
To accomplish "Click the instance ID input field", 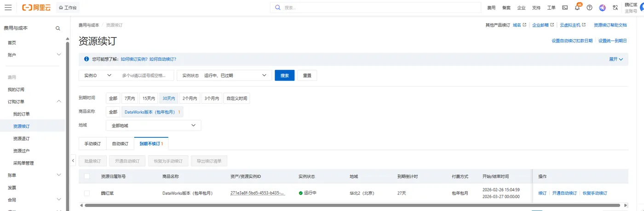I will pos(146,75).
